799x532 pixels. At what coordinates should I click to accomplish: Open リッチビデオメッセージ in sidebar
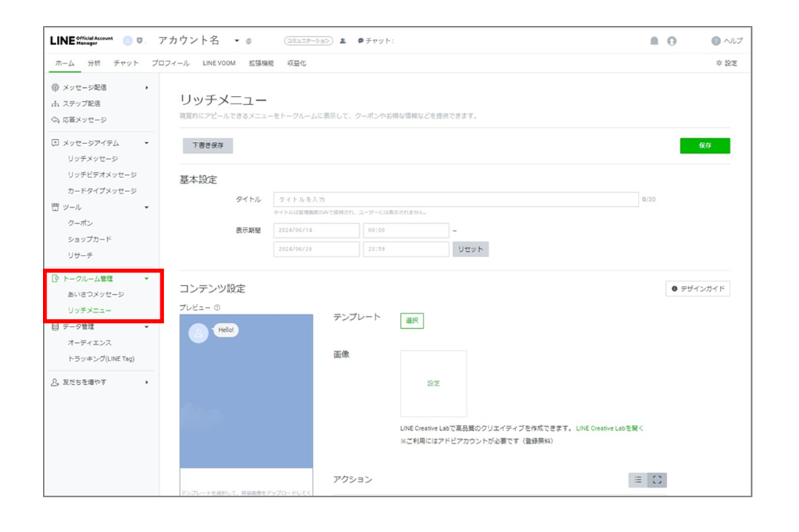pos(102,175)
